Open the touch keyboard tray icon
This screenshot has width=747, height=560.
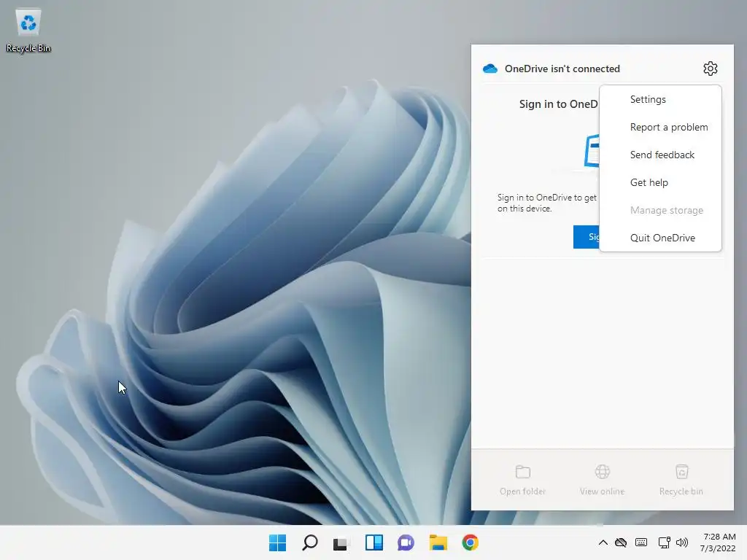coord(641,542)
